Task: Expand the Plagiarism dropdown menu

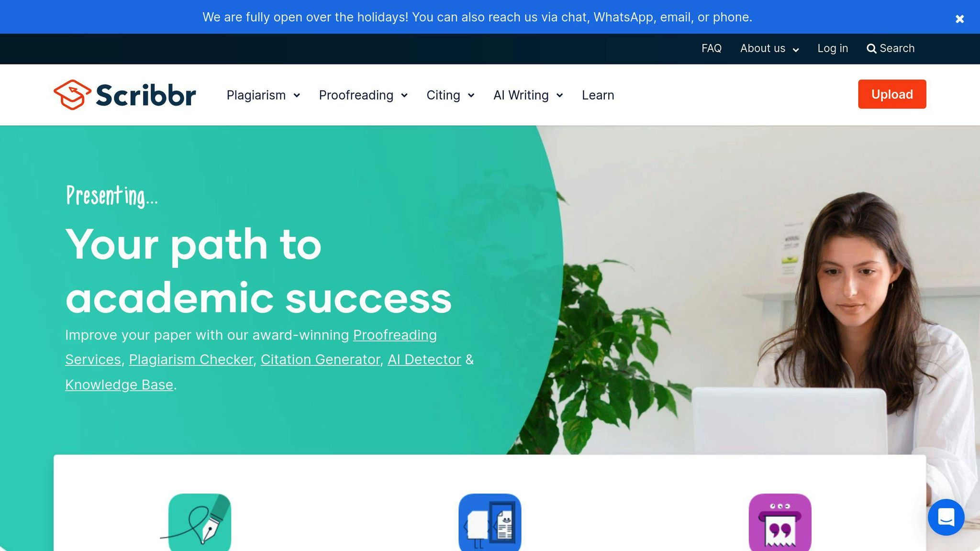Action: [263, 95]
